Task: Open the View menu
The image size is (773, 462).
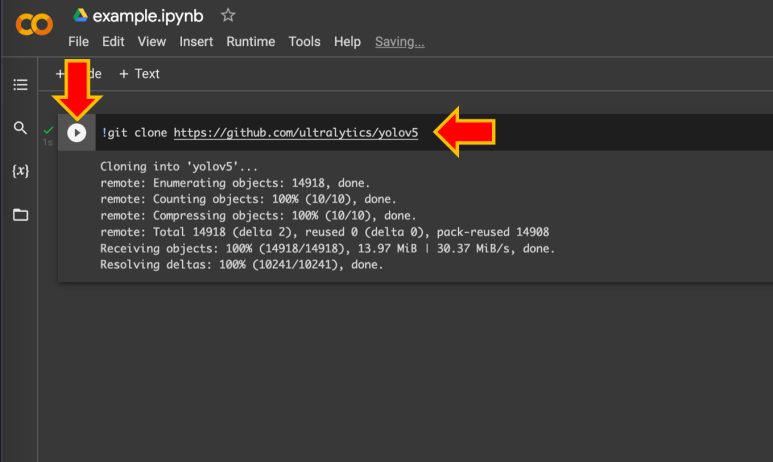Action: click(x=152, y=42)
